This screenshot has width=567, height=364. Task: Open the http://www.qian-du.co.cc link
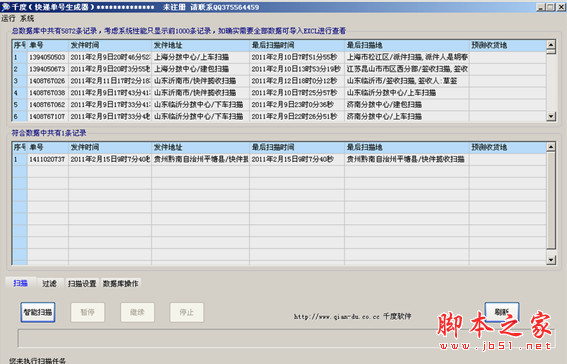click(336, 317)
